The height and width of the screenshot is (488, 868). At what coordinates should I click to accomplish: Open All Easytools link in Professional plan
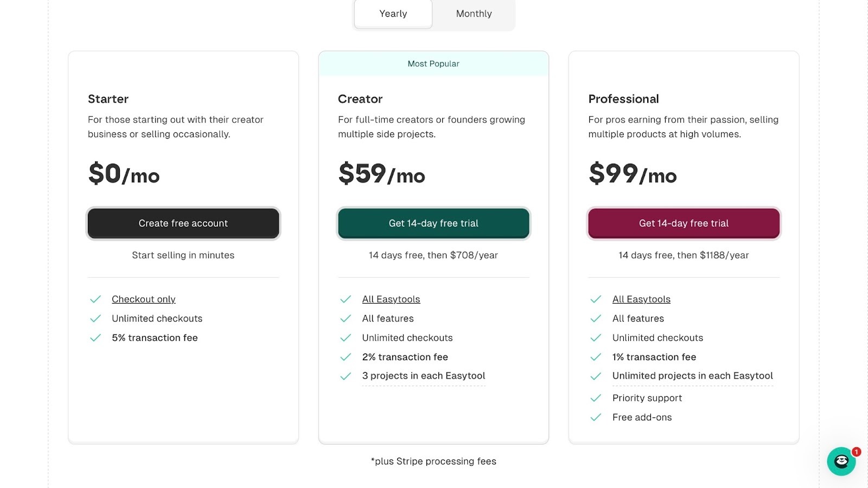(x=641, y=299)
